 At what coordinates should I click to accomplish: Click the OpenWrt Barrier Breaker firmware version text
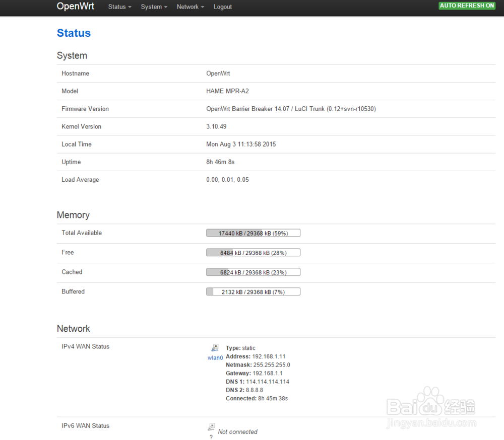pos(290,109)
